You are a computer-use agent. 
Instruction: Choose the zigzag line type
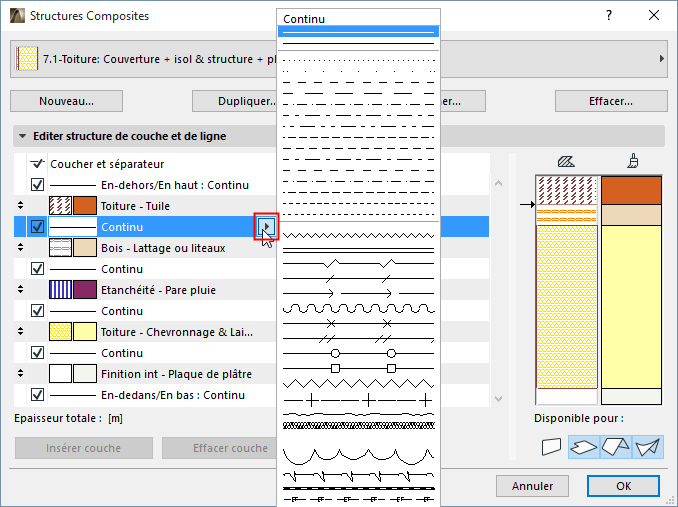click(x=358, y=236)
